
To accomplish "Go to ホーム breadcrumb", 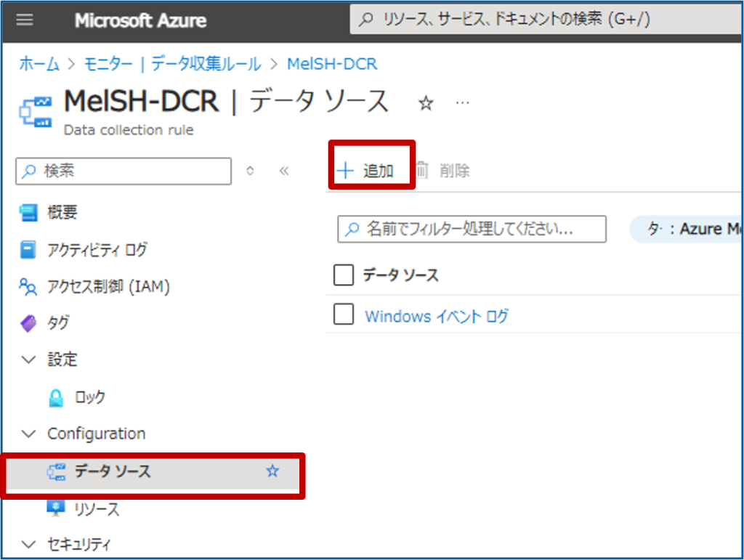I will click(39, 63).
